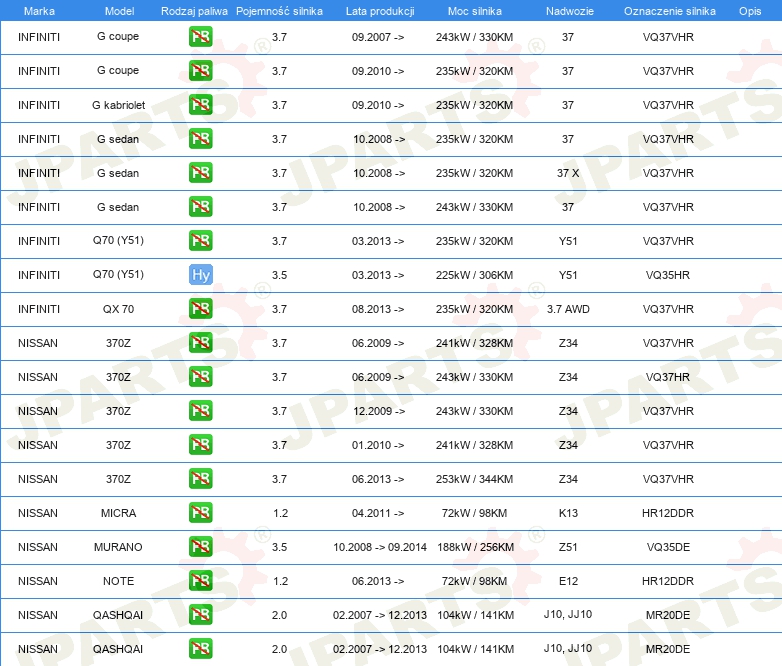Viewport: 782px width, 666px height.
Task: Click the petrol icon in the 370Z 06.2013 row
Action: click(200, 478)
